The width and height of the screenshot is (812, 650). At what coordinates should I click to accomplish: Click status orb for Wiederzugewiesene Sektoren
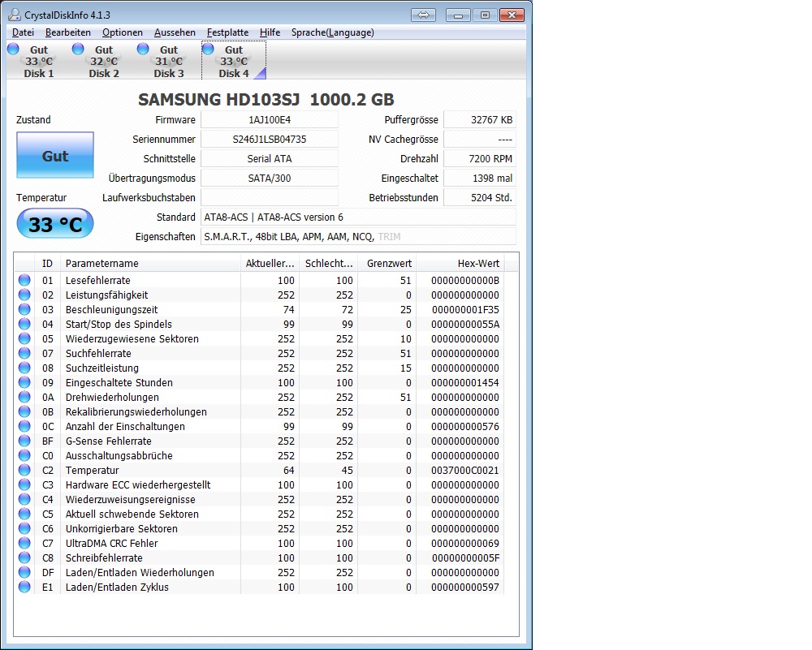24,338
